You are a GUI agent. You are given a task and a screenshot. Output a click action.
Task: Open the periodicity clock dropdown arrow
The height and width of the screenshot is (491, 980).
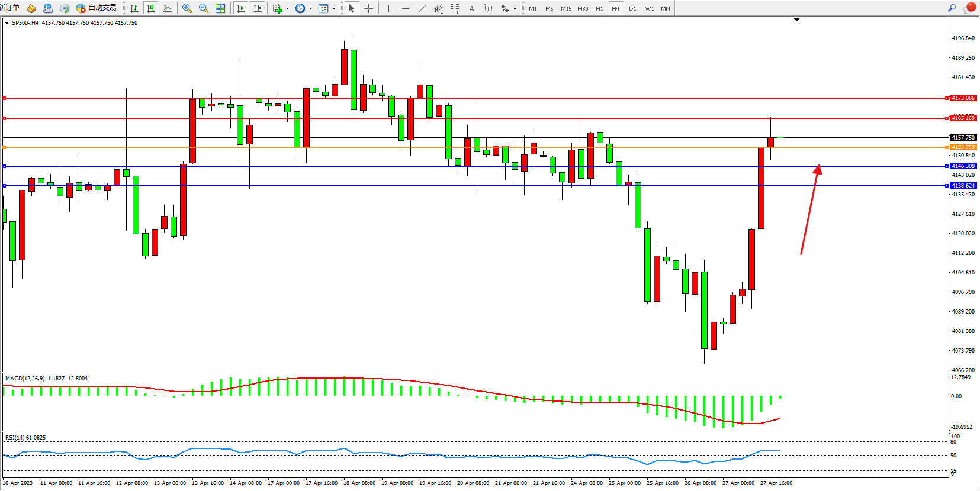(x=310, y=8)
